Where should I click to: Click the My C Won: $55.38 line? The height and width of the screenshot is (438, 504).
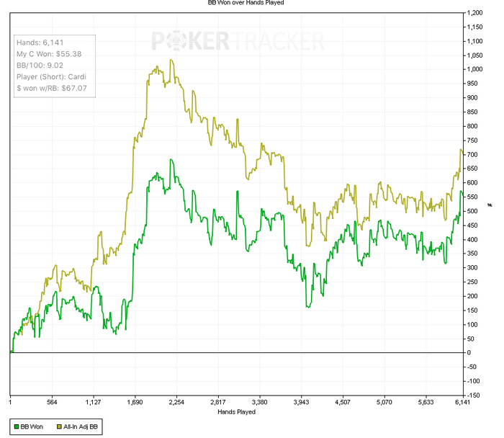pyautogui.click(x=49, y=54)
